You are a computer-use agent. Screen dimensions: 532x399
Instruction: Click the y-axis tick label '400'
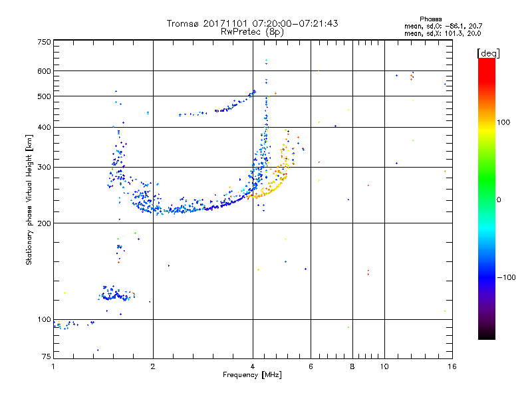[x=44, y=127]
